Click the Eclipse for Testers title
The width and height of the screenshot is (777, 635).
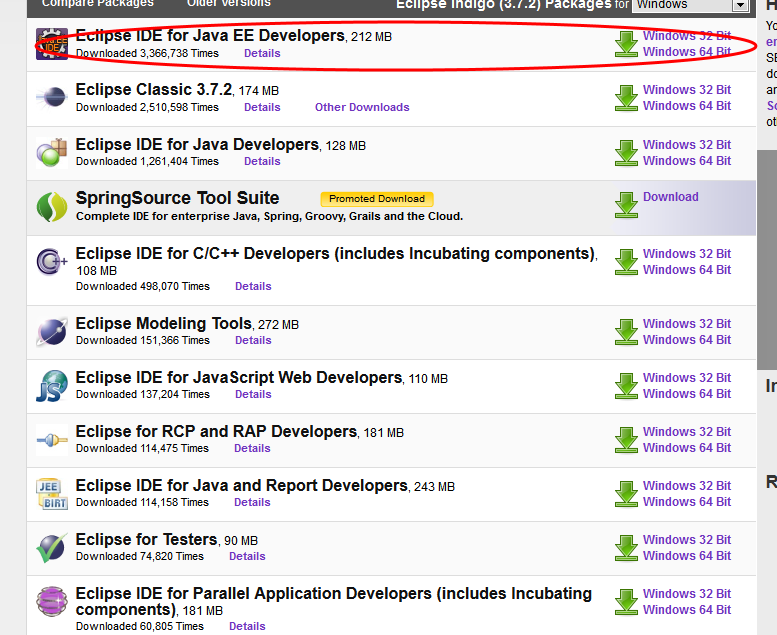coord(146,539)
